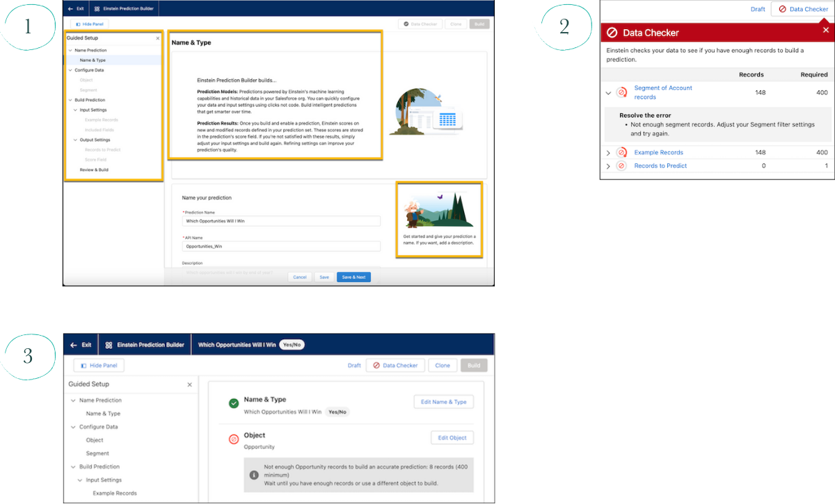The image size is (835, 504).
Task: Click greyed Segment item in screenshot 1 tree
Action: pyautogui.click(x=88, y=90)
